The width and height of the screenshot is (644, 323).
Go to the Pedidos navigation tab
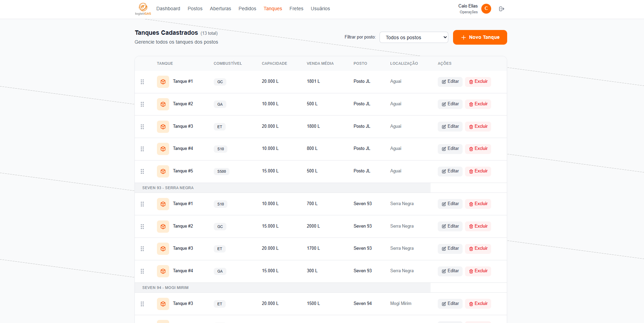pos(247,9)
